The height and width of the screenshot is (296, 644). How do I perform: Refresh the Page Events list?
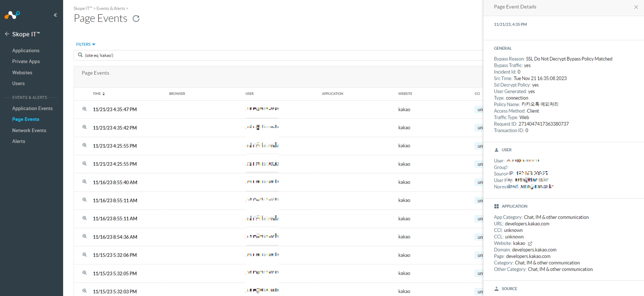tap(136, 19)
